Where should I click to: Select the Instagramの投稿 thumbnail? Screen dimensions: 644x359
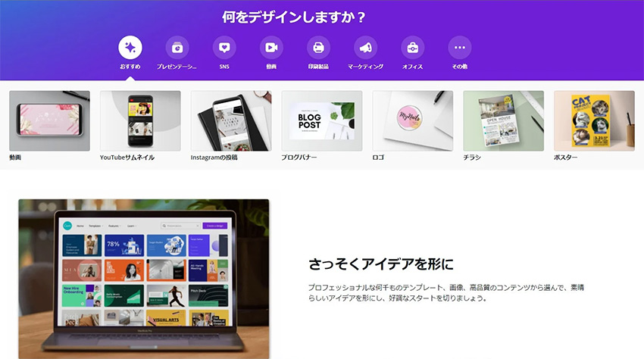[x=231, y=120]
